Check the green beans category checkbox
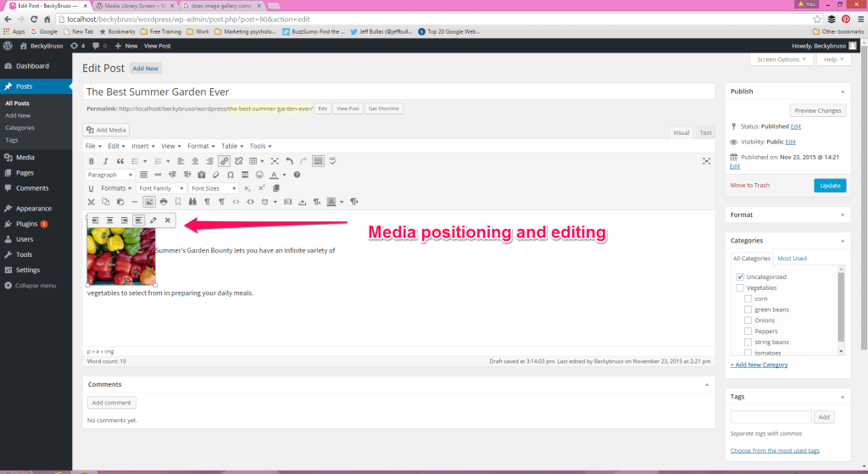The image size is (868, 474). 748,309
